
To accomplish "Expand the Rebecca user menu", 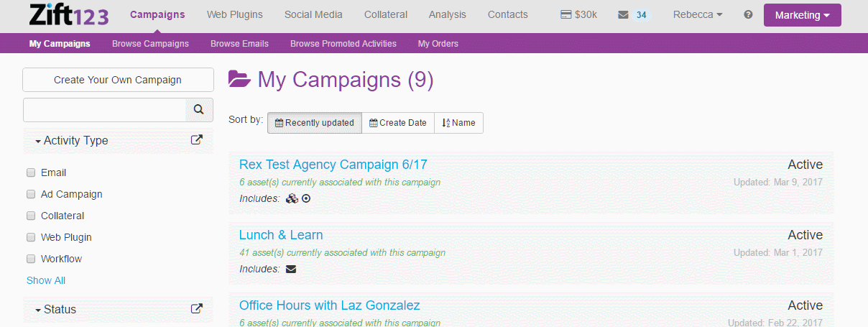I will (x=698, y=14).
